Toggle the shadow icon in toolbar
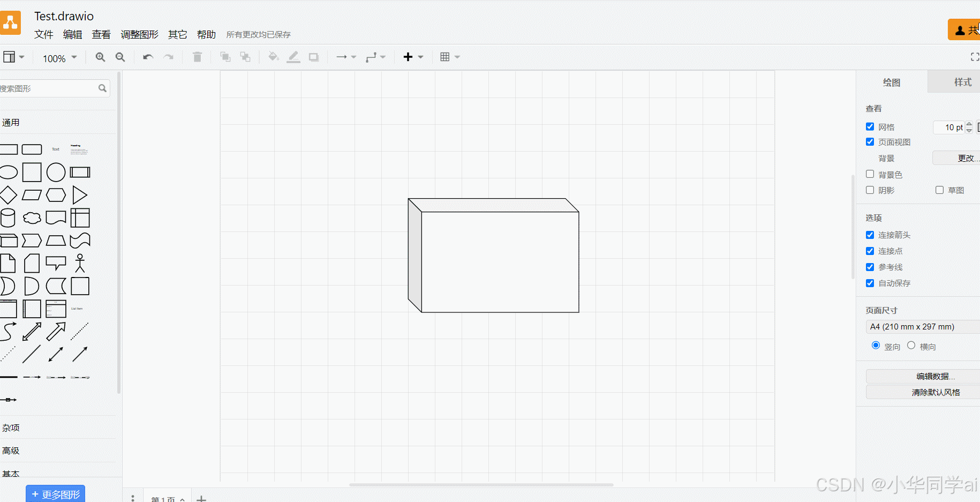 pos(314,57)
